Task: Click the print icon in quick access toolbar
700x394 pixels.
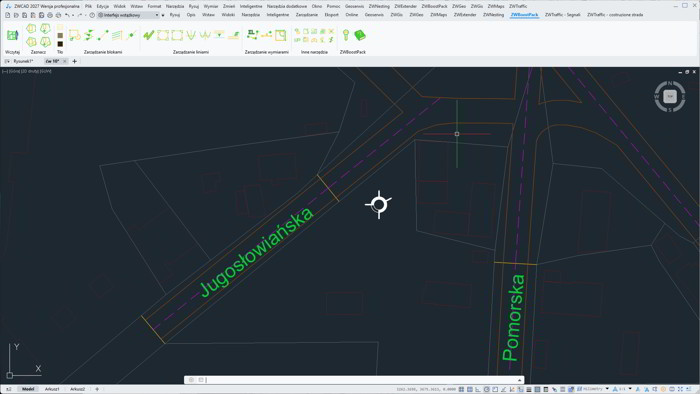Action: pos(50,15)
